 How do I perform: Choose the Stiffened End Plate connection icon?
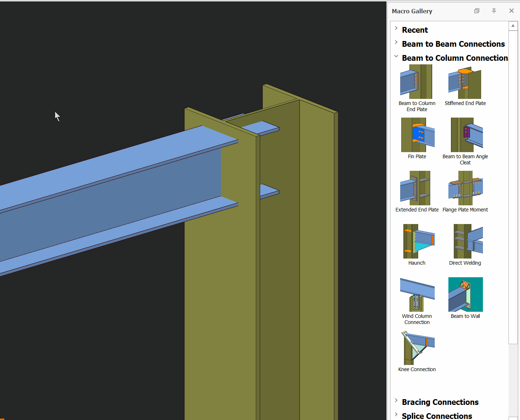pos(465,83)
